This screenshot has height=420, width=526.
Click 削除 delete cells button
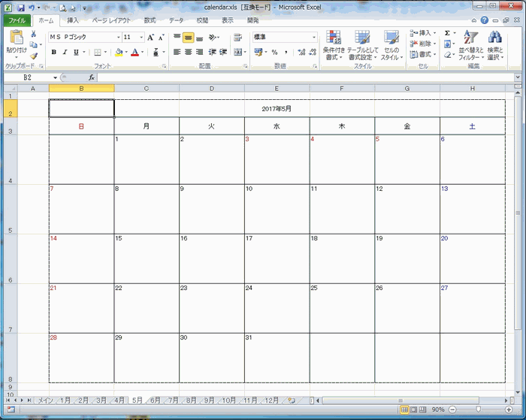tap(422, 44)
